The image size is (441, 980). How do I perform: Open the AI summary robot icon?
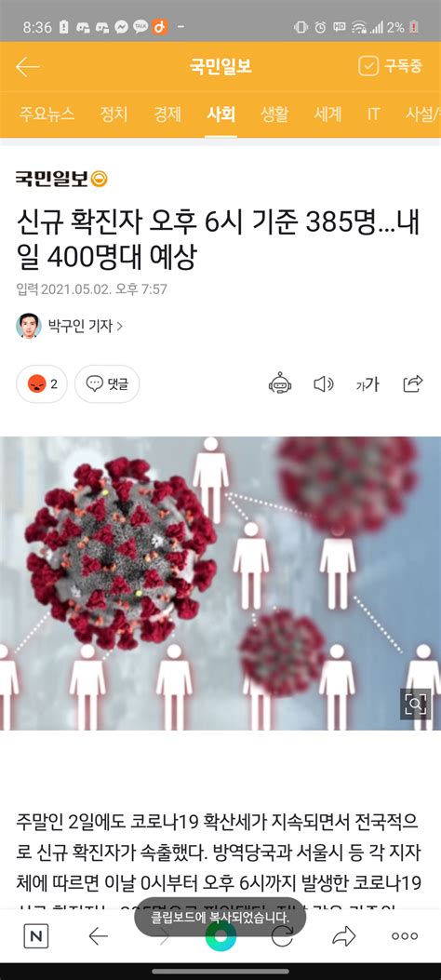click(x=280, y=383)
